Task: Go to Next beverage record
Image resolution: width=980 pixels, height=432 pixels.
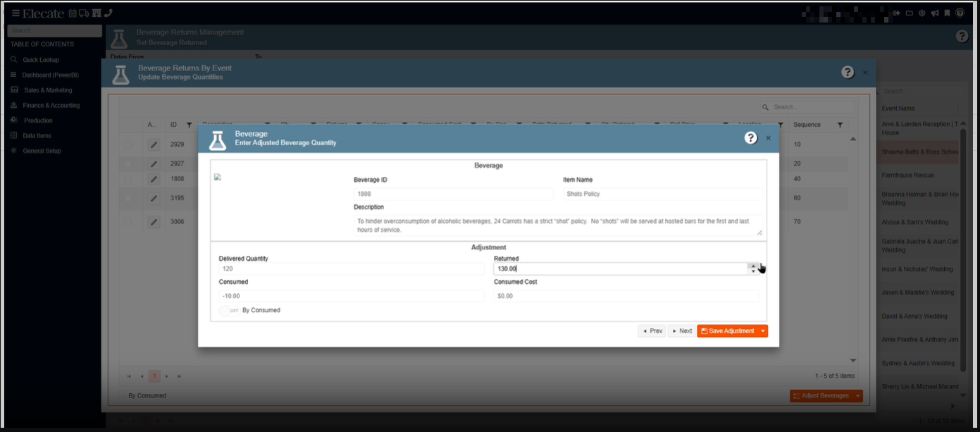Action: pyautogui.click(x=681, y=331)
